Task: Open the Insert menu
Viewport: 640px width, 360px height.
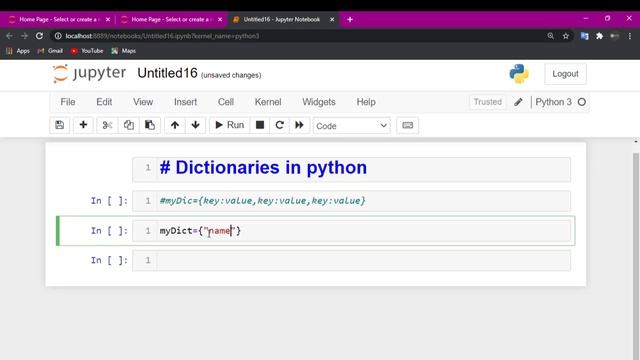Action: click(x=185, y=102)
